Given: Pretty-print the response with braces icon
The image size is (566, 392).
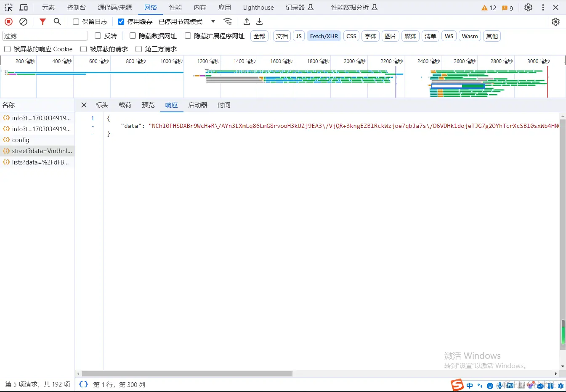Looking at the screenshot, I should pos(83,384).
